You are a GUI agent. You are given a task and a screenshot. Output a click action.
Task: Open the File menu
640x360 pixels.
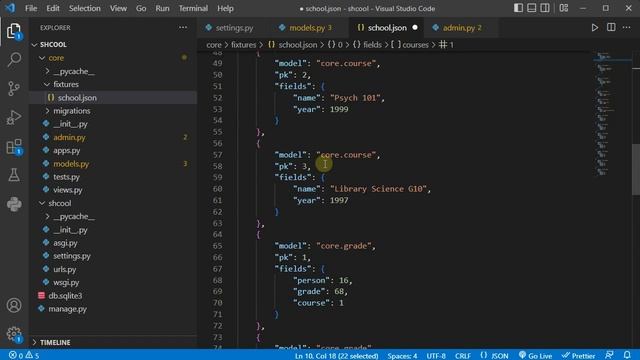coord(31,8)
